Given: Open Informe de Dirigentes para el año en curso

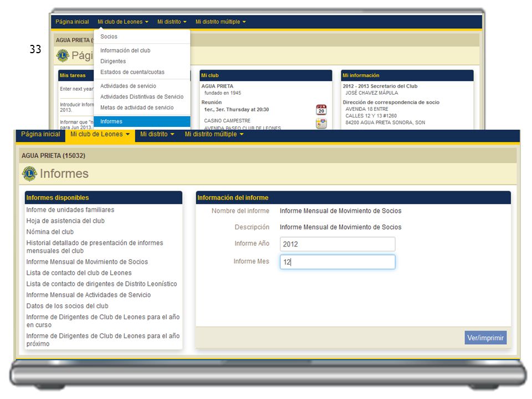Looking at the screenshot, I should click(x=103, y=321).
